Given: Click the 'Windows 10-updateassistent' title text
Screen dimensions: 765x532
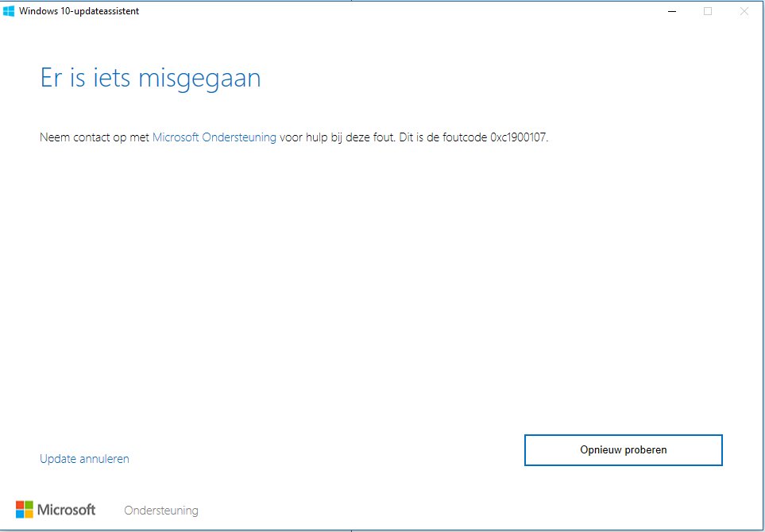Looking at the screenshot, I should coord(79,11).
